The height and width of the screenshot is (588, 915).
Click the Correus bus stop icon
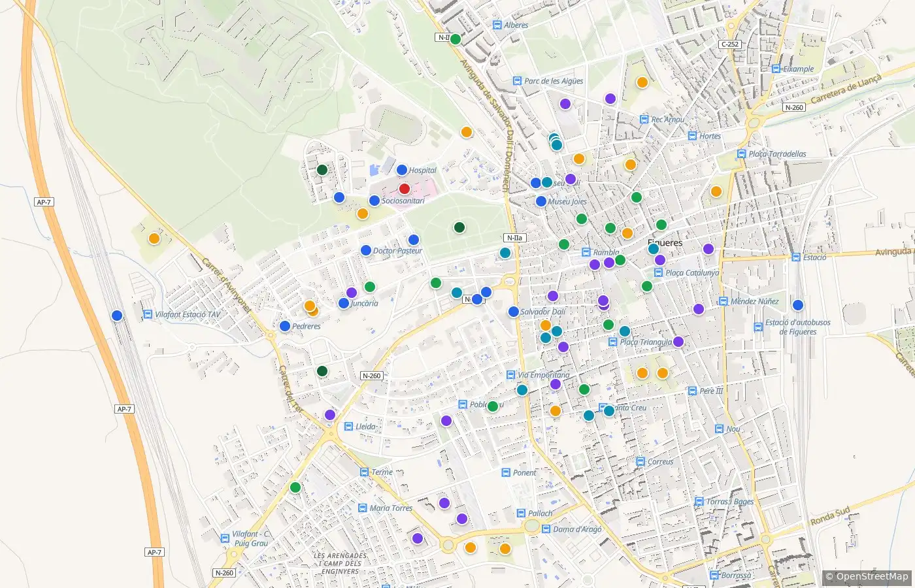(x=640, y=461)
